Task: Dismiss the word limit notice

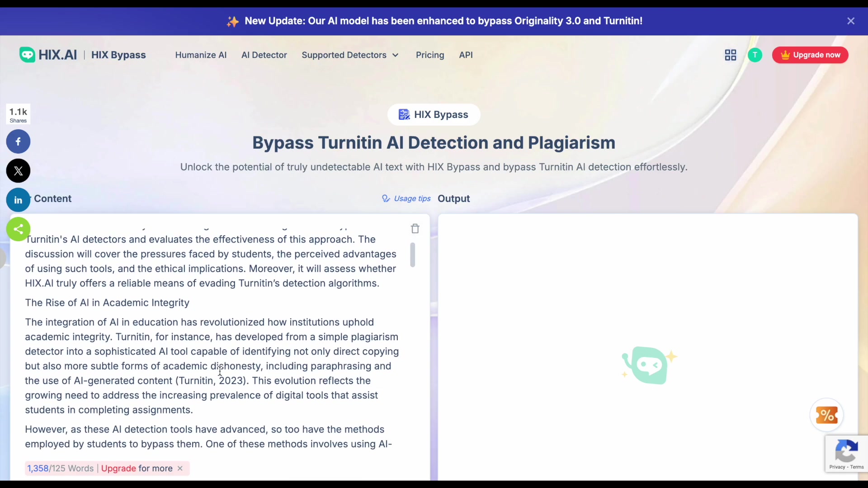Action: 180,468
